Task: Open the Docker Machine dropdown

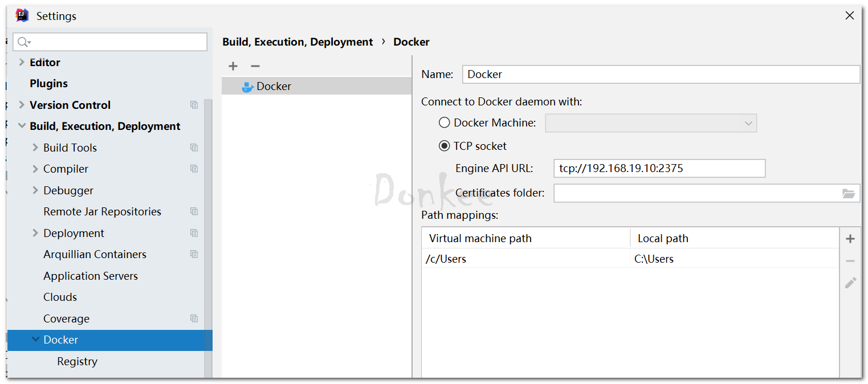Action: click(651, 123)
